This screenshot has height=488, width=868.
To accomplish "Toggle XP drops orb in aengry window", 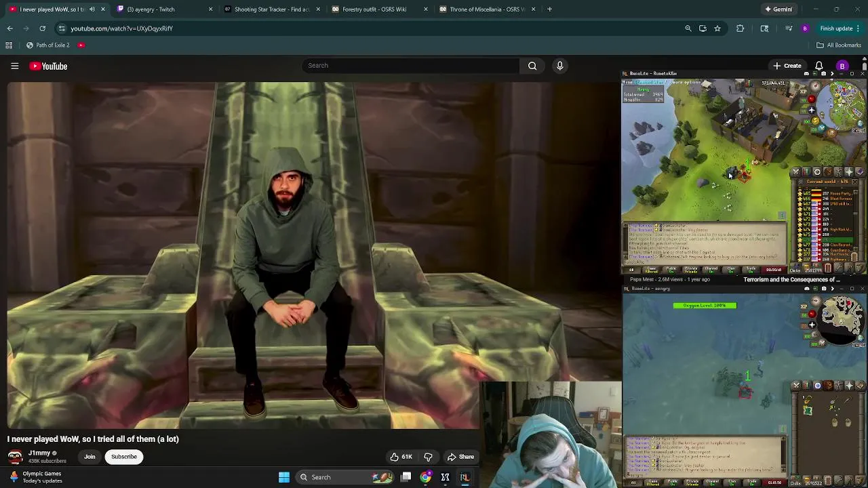I will coord(804,306).
